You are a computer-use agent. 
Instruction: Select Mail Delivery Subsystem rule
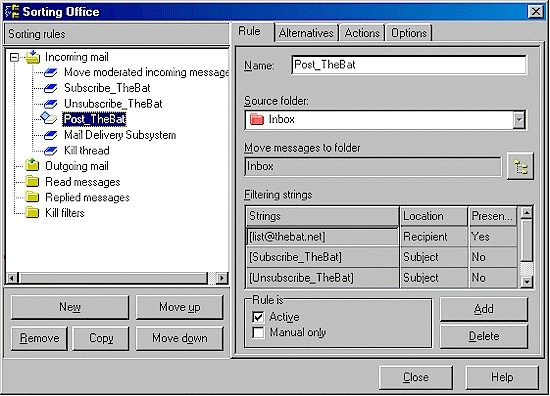(x=120, y=135)
